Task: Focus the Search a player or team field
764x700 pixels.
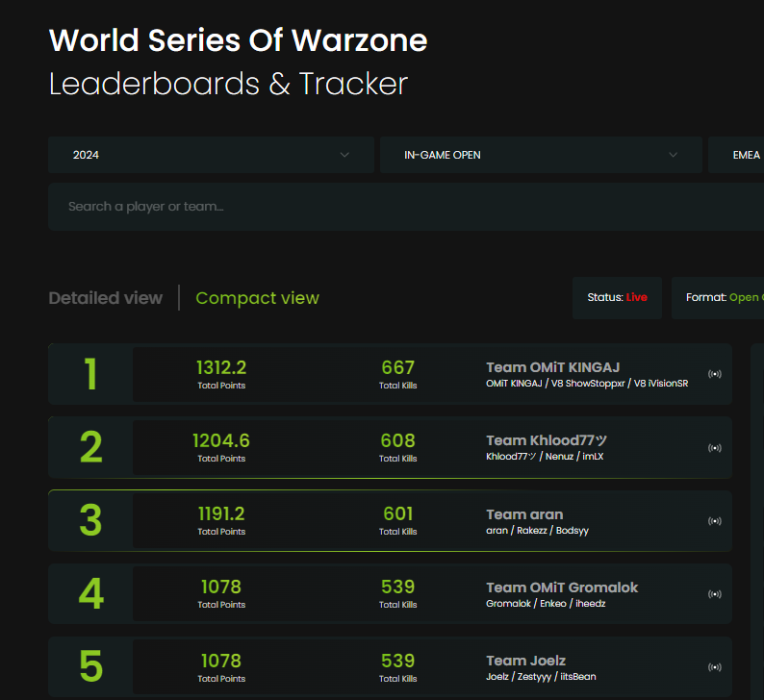Action: 406,207
